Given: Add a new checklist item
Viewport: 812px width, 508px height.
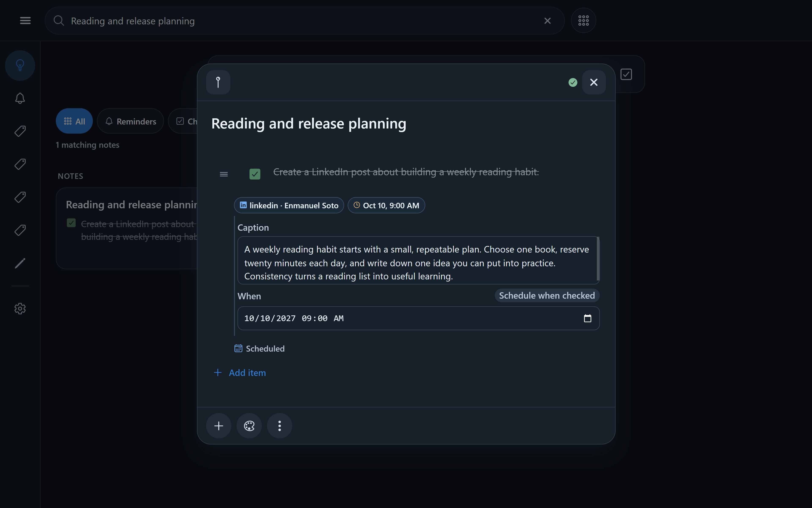Looking at the screenshot, I should [240, 373].
